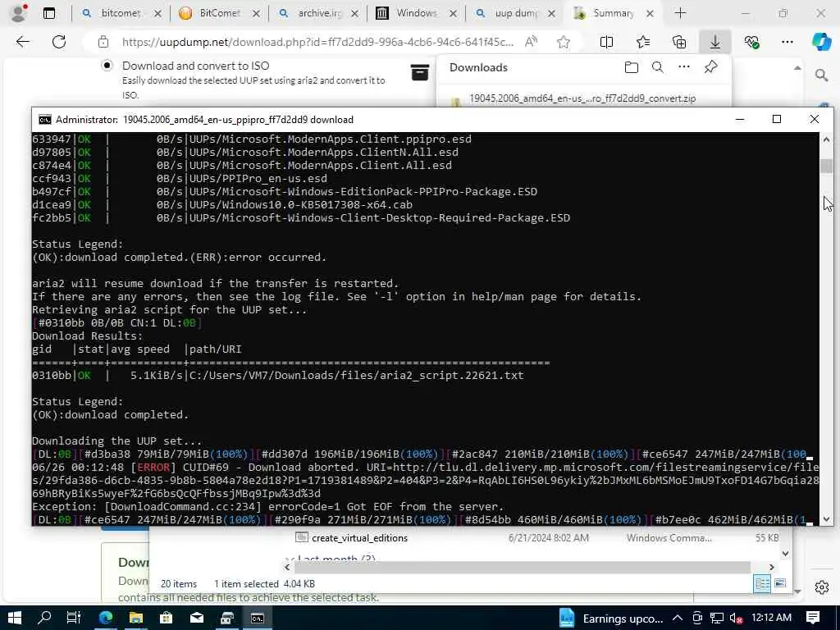Click console scrollbar down arrow
The image size is (840, 630).
826,518
